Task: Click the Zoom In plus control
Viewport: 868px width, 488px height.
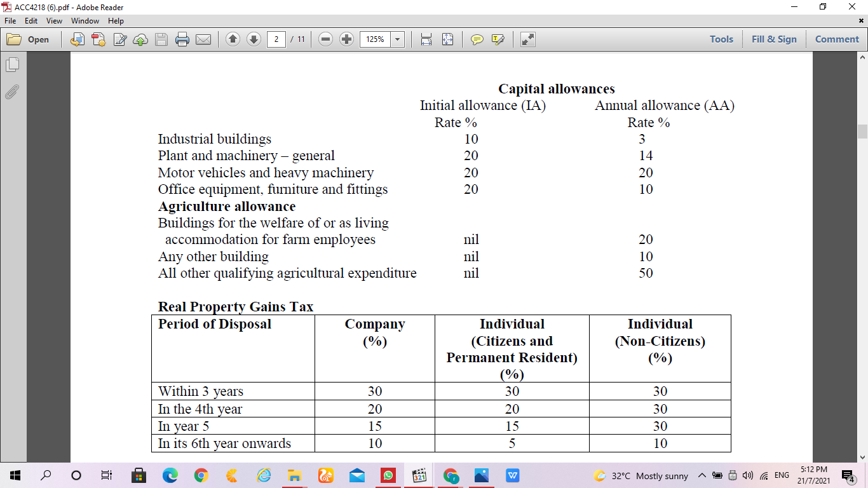Action: point(346,39)
